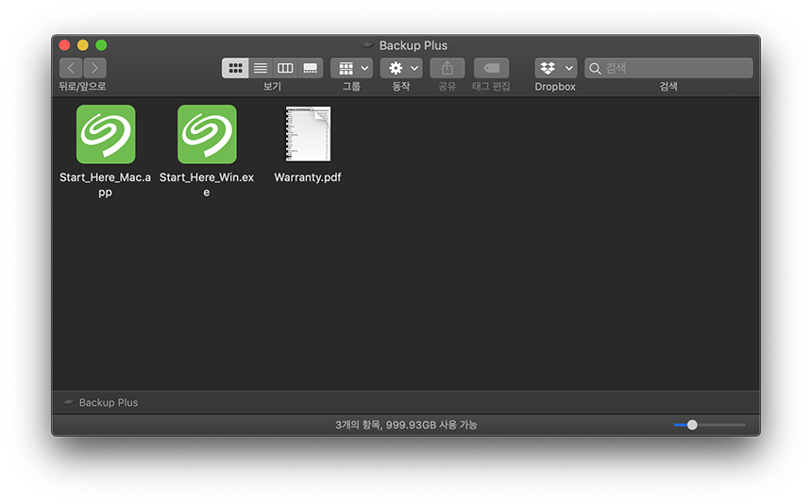Switch to gallery view
The width and height of the screenshot is (812, 504).
pyautogui.click(x=311, y=68)
